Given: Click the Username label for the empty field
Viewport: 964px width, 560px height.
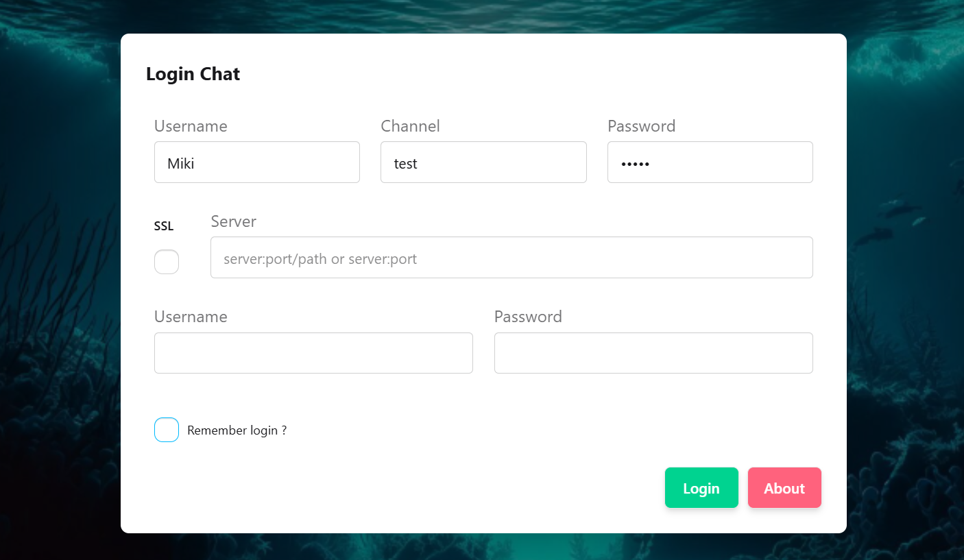Looking at the screenshot, I should click(x=191, y=317).
